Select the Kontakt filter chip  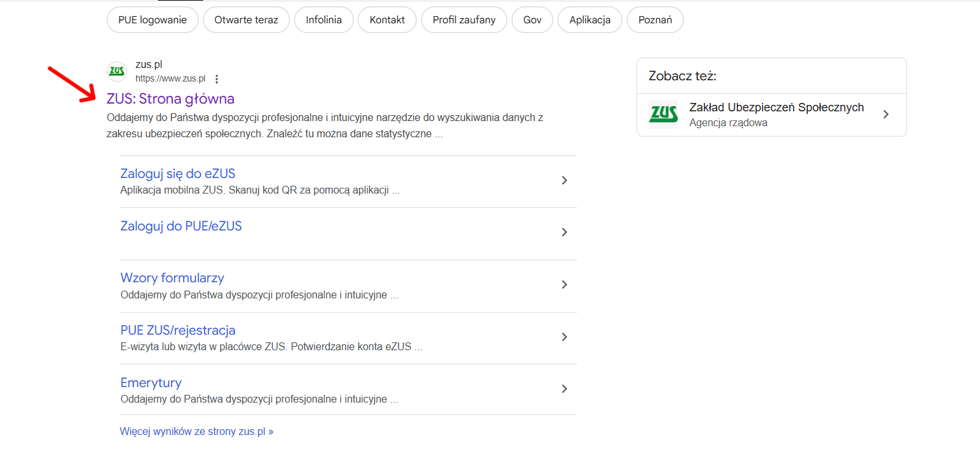(x=387, y=20)
